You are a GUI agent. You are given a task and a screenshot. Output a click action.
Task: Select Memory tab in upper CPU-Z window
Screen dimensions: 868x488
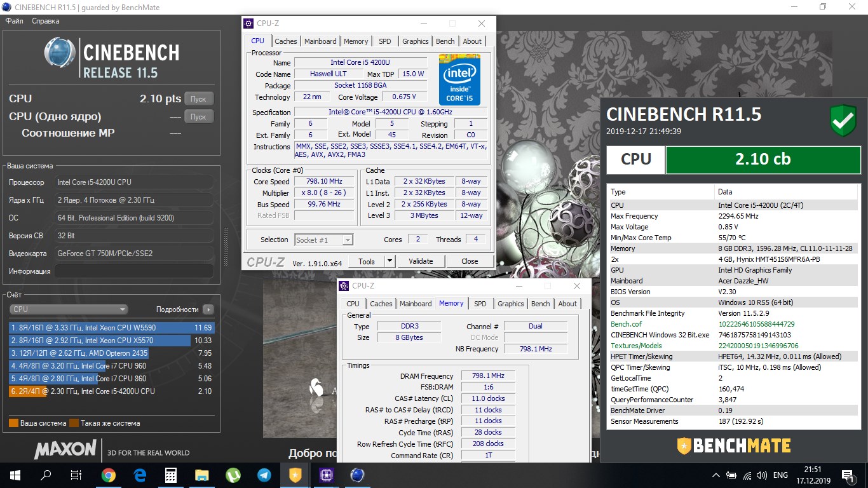point(356,41)
